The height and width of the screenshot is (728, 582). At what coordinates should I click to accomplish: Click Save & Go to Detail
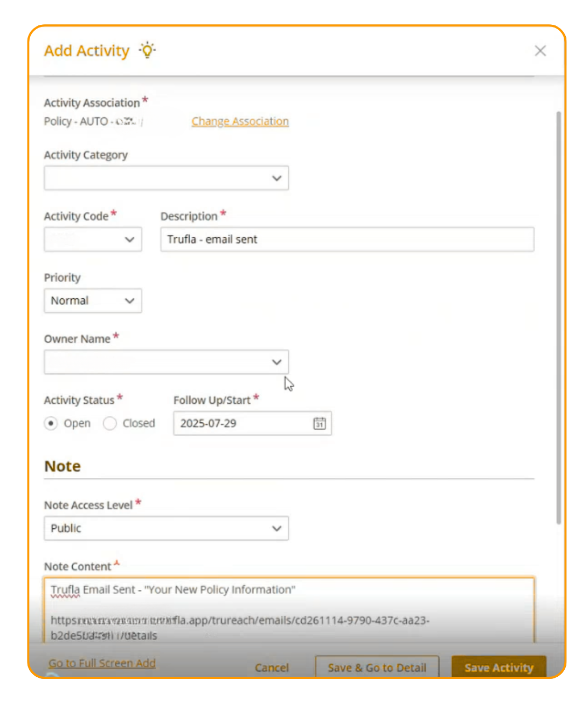pos(377,668)
